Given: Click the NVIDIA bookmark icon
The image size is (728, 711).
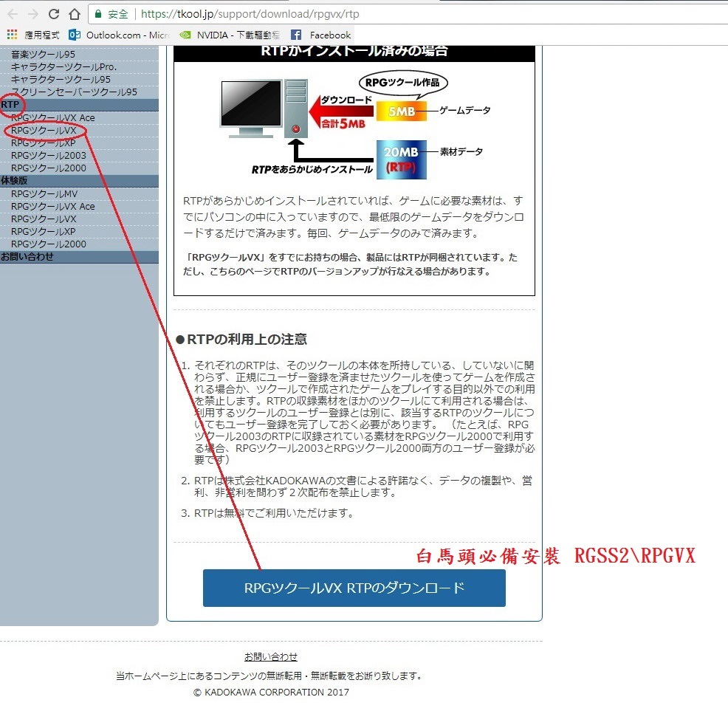Looking at the screenshot, I should pyautogui.click(x=185, y=35).
